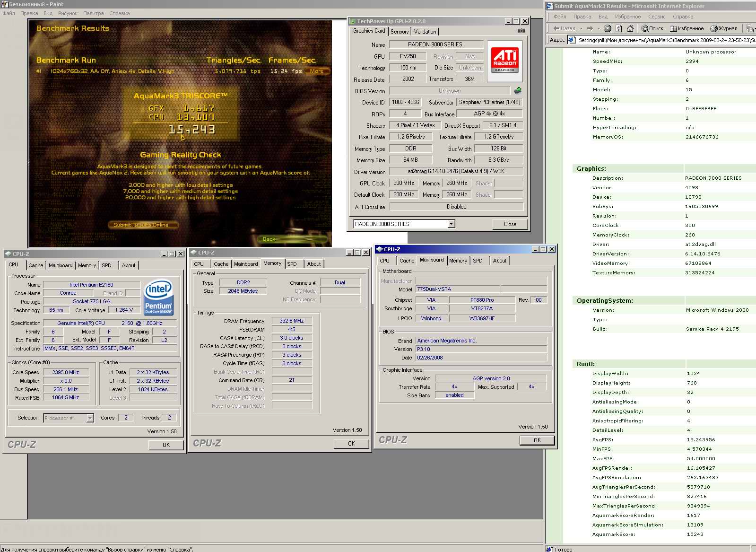Click the BIOS Brand American Megatrends Inc.
The image size is (756, 552).
pos(481,341)
